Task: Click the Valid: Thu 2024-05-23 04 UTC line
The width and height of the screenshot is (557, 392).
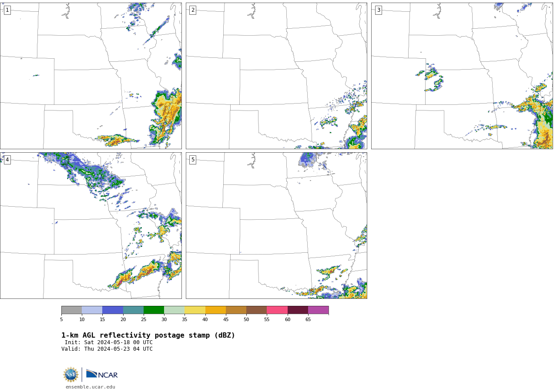Action: 107,349
